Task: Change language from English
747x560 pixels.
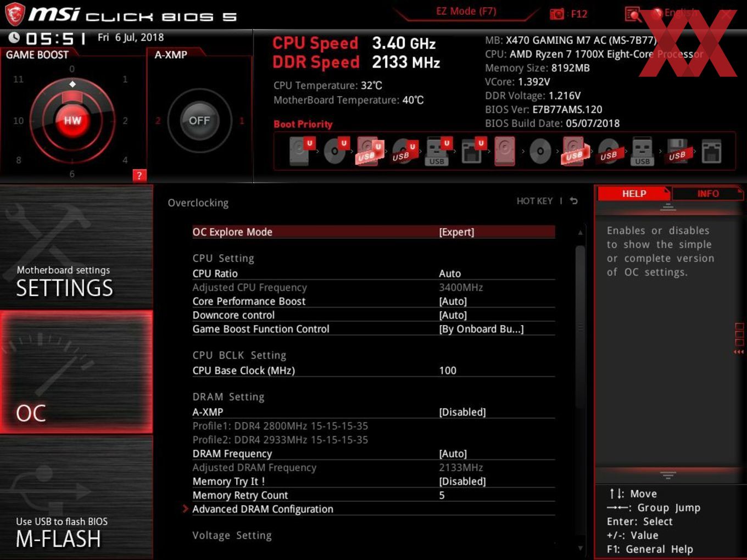Action: coord(681,13)
